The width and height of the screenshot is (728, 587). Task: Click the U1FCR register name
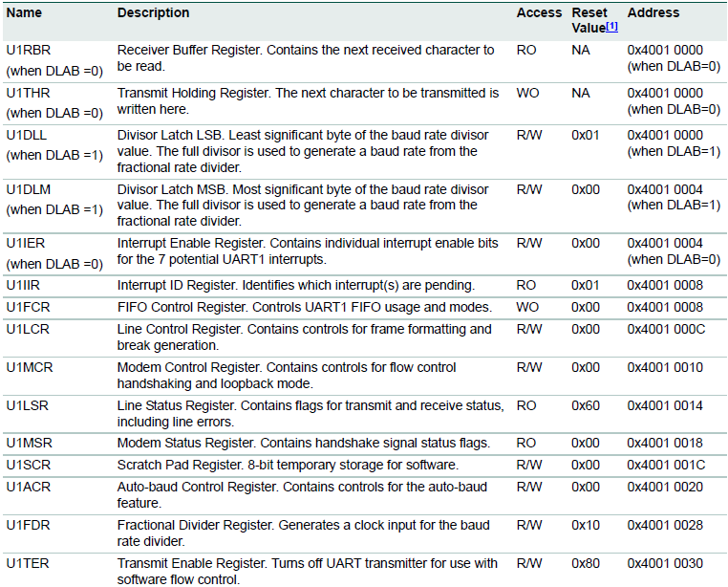26,308
